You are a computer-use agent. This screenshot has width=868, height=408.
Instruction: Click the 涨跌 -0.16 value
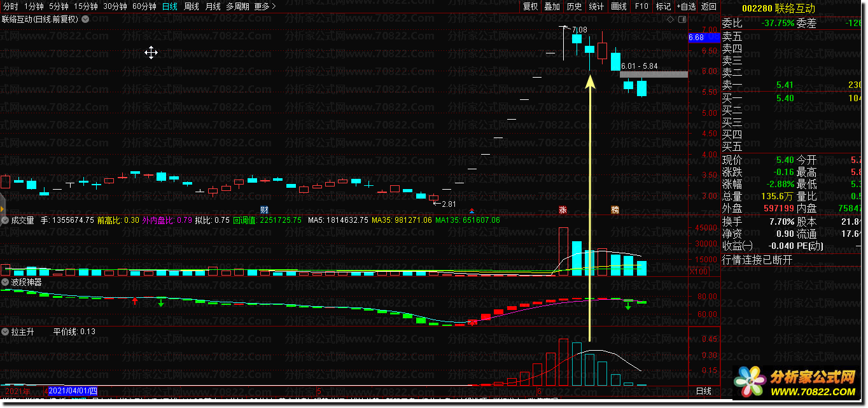click(x=782, y=172)
